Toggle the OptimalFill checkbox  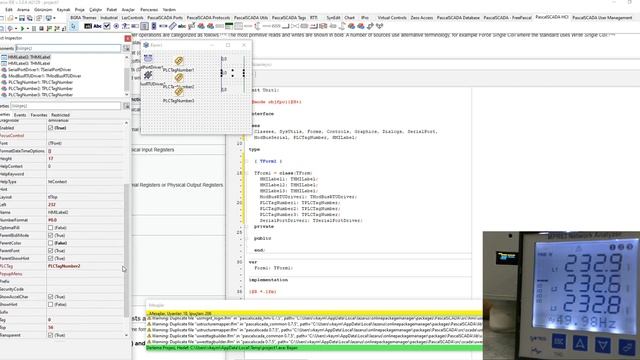click(51, 228)
